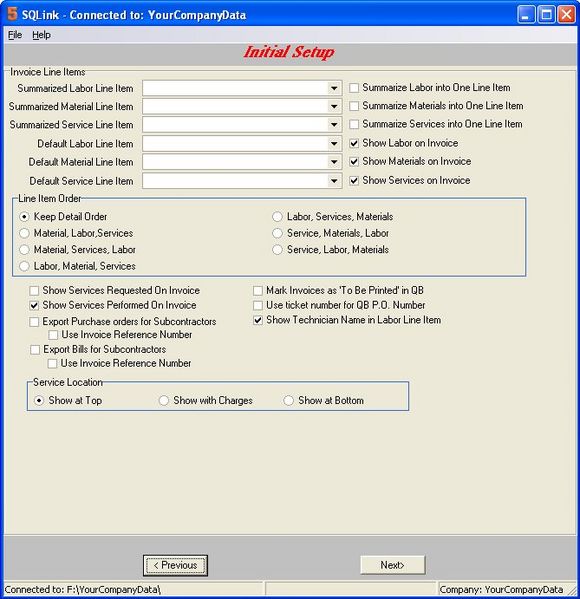Screen dimensions: 580x599
Task: Enable Summarize Labor into One Line Item
Action: tap(354, 88)
